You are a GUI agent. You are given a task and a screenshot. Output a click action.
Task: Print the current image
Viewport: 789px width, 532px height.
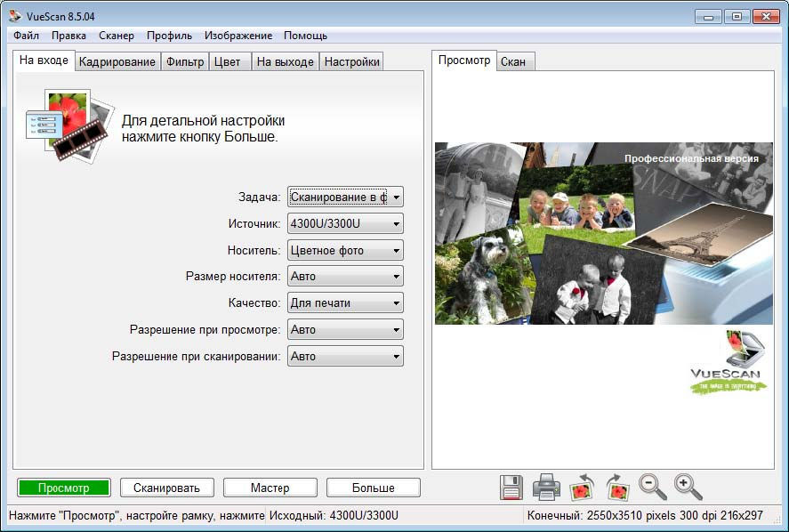pyautogui.click(x=546, y=487)
